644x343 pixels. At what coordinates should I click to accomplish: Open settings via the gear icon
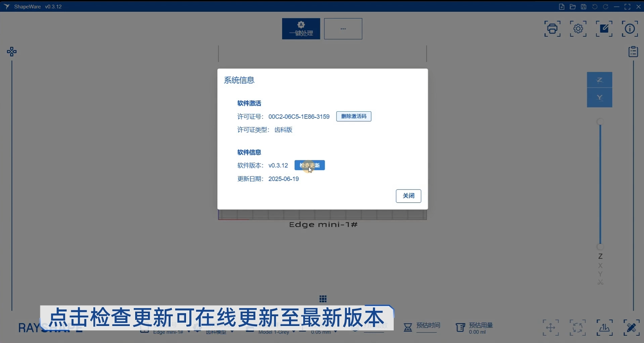[578, 29]
